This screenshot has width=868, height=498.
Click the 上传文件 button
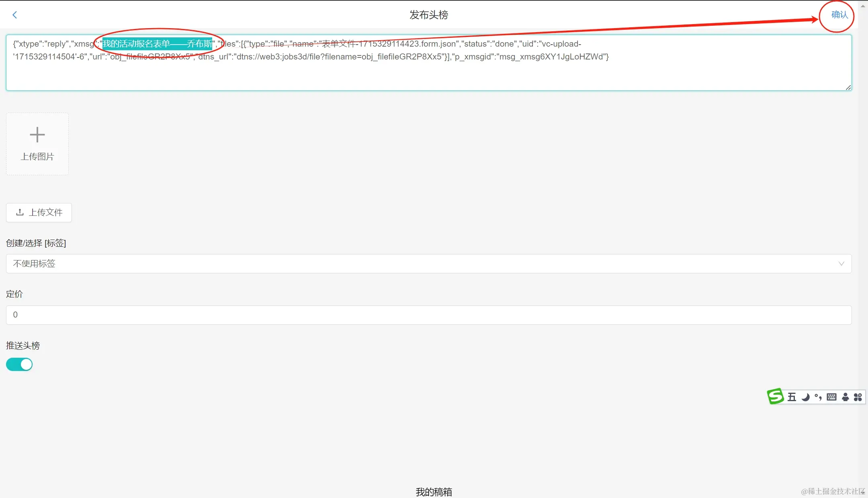click(x=39, y=212)
